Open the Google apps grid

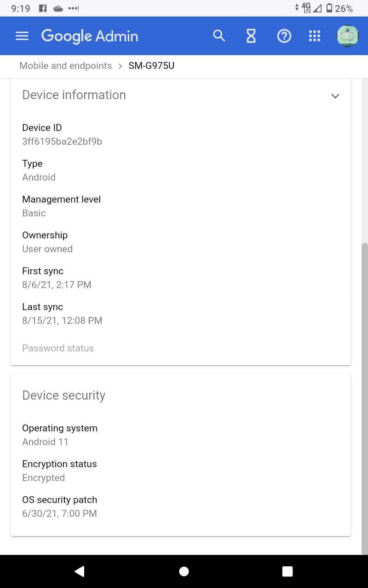[x=315, y=36]
